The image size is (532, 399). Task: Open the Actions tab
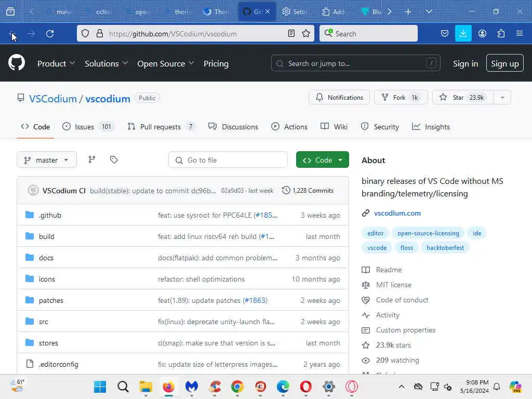(x=289, y=127)
